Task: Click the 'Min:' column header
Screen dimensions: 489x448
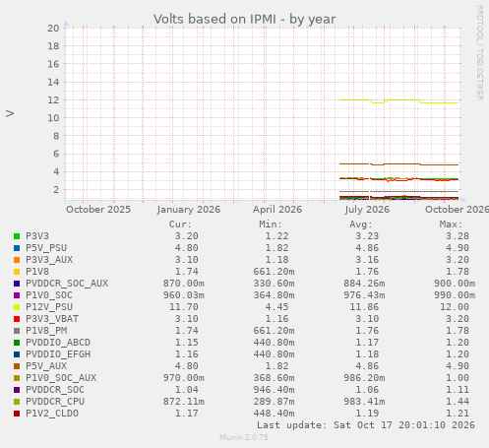Action: point(271,224)
